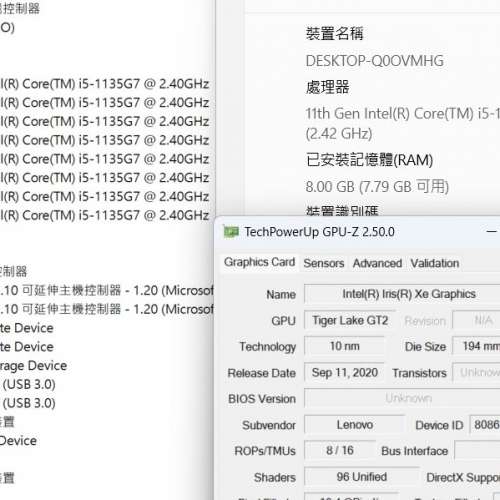The width and height of the screenshot is (500, 500).
Task: Click the Bus Interface label in GPU-Z
Action: point(415,451)
